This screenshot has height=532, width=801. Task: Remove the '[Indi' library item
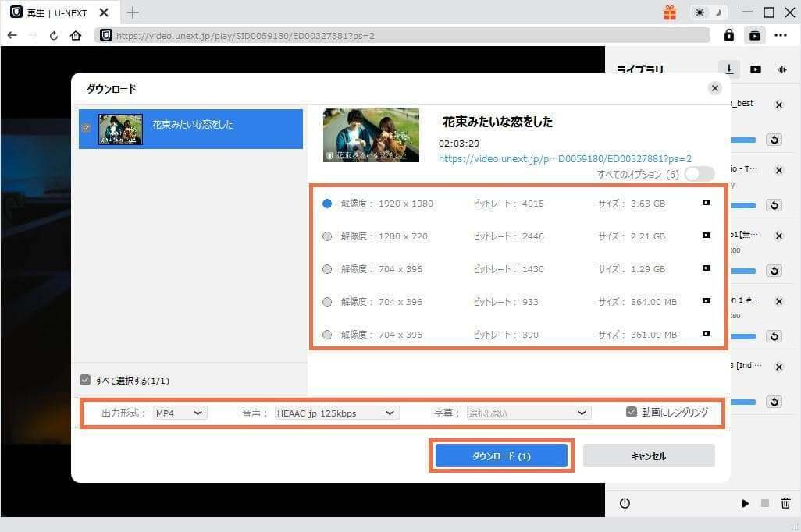click(779, 367)
